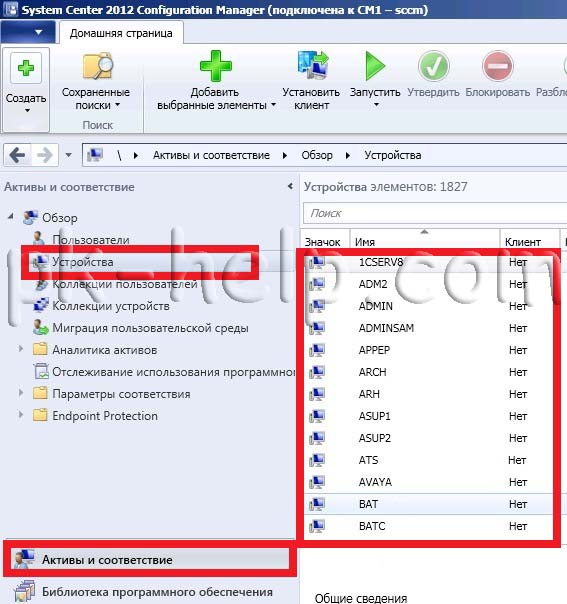
Task: Go back with the left arrow
Action: coord(17,155)
